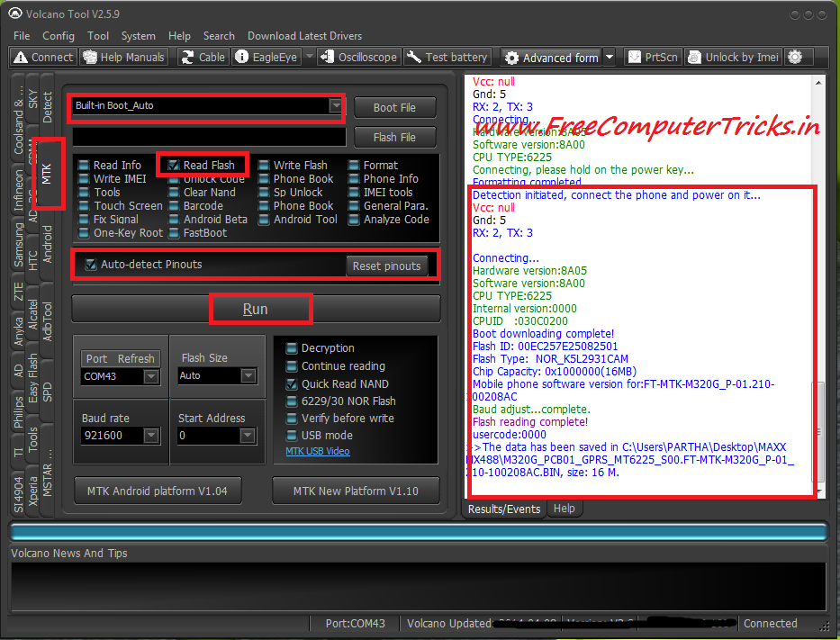This screenshot has width=840, height=640.
Task: Click Reset pinouts button
Action: [387, 266]
